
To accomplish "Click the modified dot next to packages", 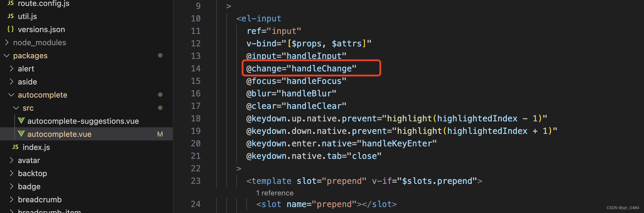I will (160, 55).
